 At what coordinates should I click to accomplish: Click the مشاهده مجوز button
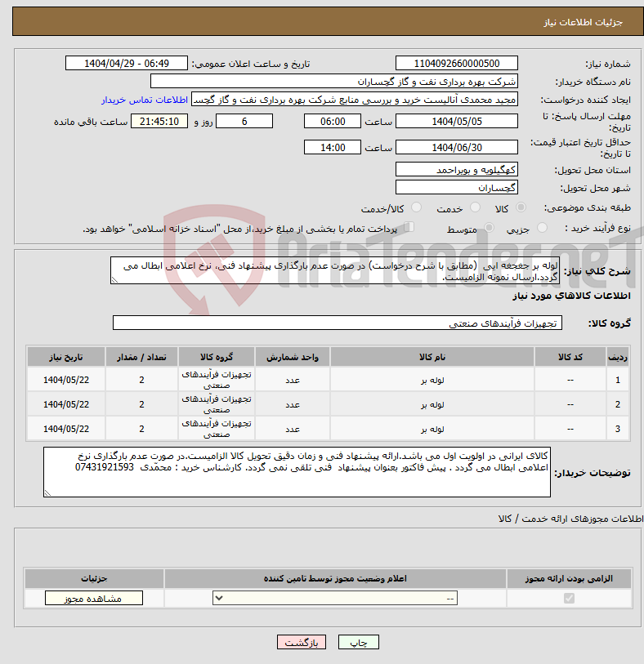[x=94, y=599]
